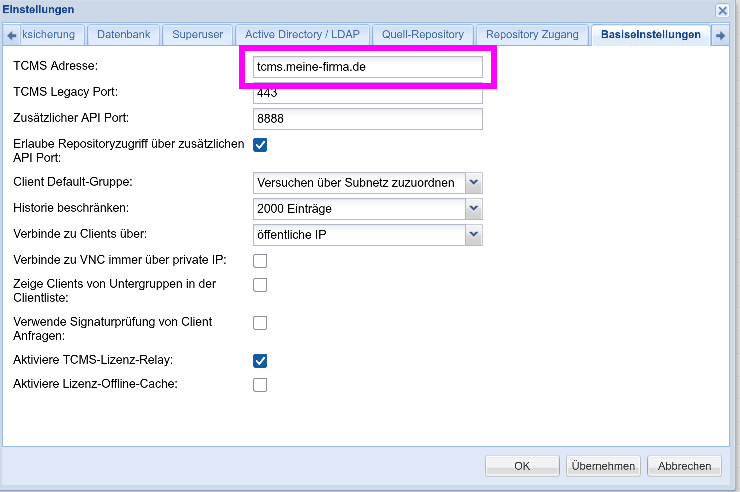740x492 pixels.
Task: Expand the Historie beschränken dropdown arrow
Action: coord(474,208)
